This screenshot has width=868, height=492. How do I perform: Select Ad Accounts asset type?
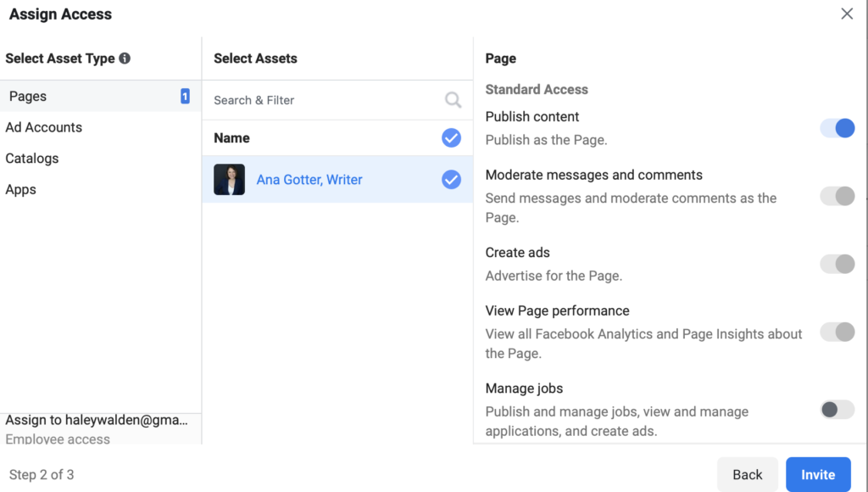(x=44, y=127)
